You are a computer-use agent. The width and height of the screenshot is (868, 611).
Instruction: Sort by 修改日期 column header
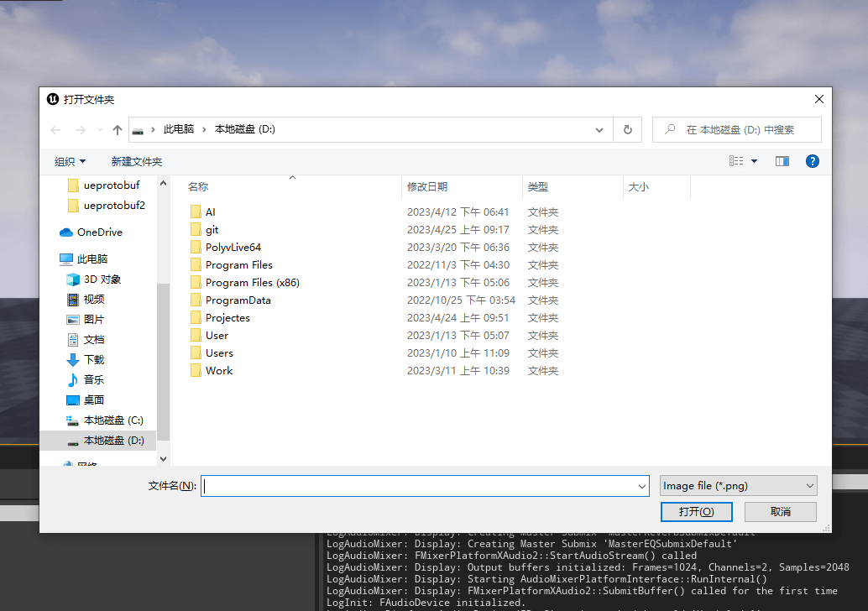tap(427, 187)
